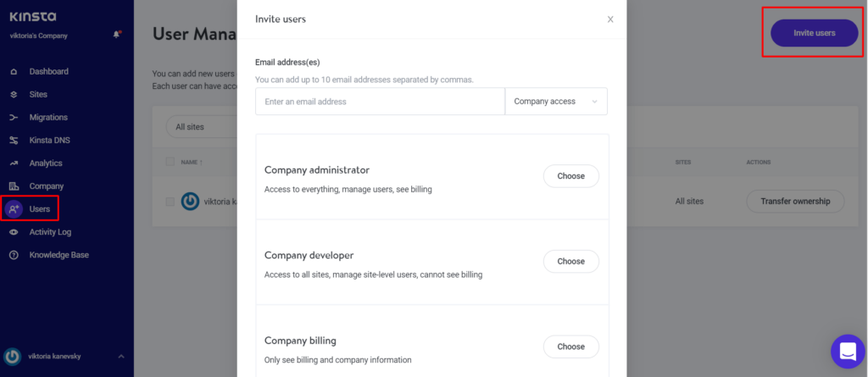Focus the email address input field
The width and height of the screenshot is (868, 377).
pyautogui.click(x=380, y=102)
